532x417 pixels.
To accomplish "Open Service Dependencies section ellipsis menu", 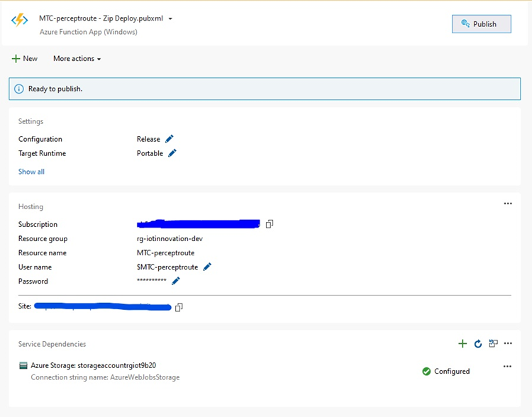I will click(x=508, y=343).
